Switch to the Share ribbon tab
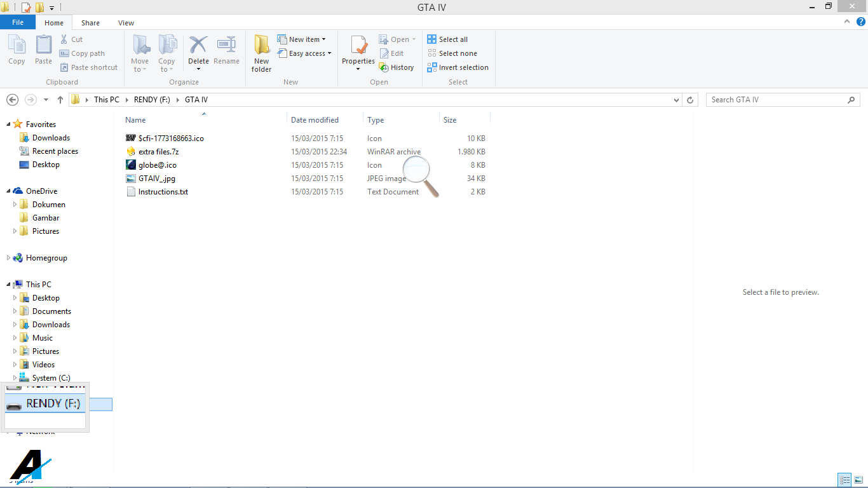 click(x=90, y=23)
